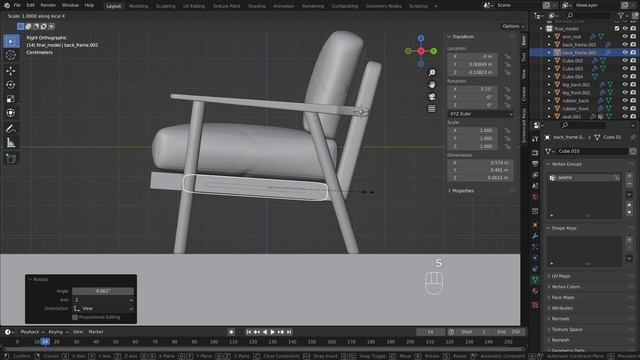Open the Output properties tab icon
Viewport: 640px width, 360px height.
(535, 164)
